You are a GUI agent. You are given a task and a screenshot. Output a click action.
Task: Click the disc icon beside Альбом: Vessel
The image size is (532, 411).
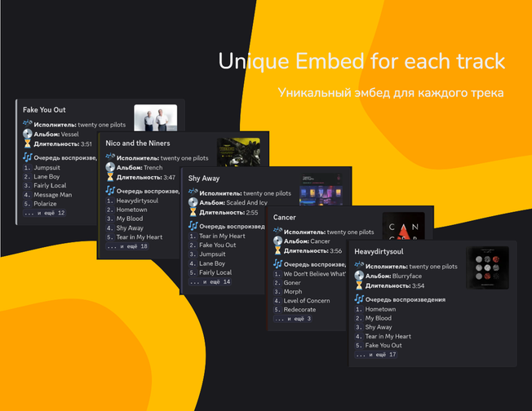(28, 134)
